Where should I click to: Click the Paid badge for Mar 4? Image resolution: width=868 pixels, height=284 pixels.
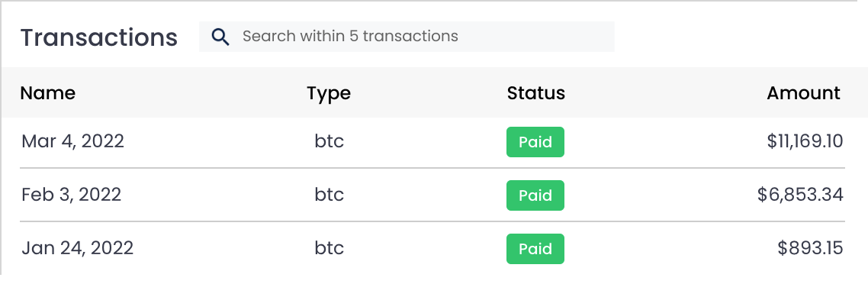pos(535,142)
